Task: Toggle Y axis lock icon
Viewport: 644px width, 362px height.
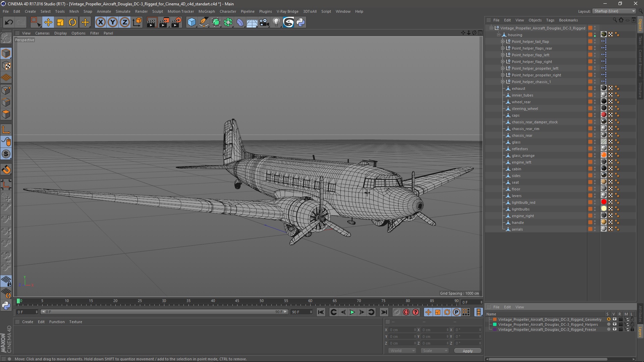Action: coord(113,22)
